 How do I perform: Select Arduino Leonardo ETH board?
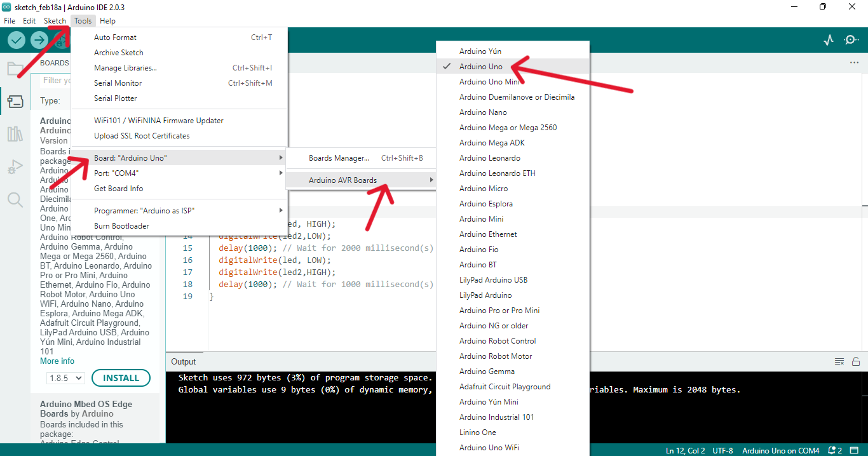tap(513, 173)
